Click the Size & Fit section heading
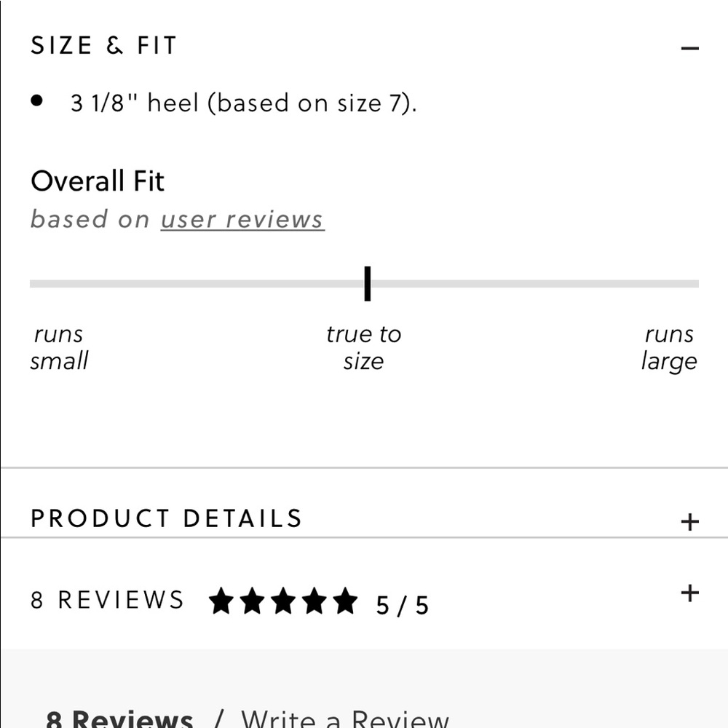The image size is (728, 728). tap(104, 46)
